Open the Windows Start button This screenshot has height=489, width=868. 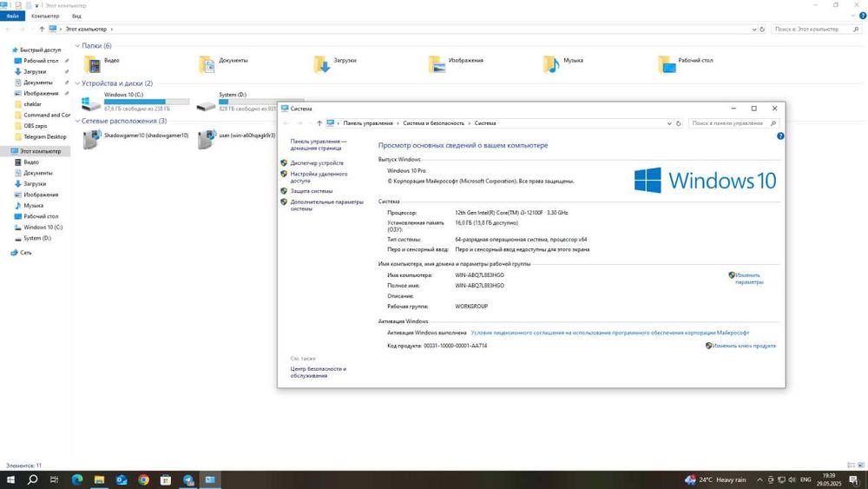(10, 479)
